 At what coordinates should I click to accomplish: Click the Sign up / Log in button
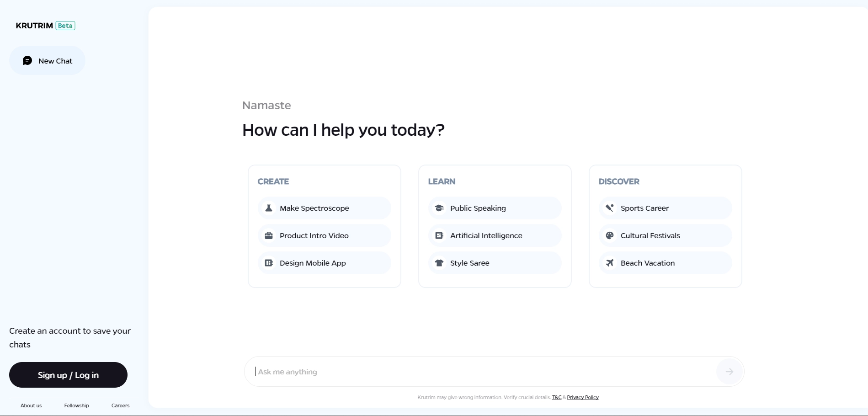point(68,375)
